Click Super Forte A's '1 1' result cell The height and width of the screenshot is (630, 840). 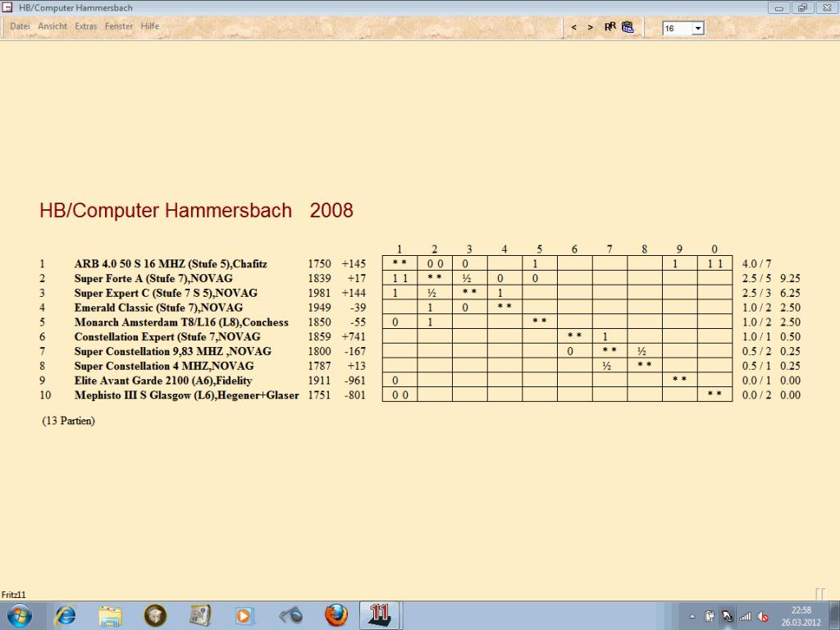coord(399,277)
